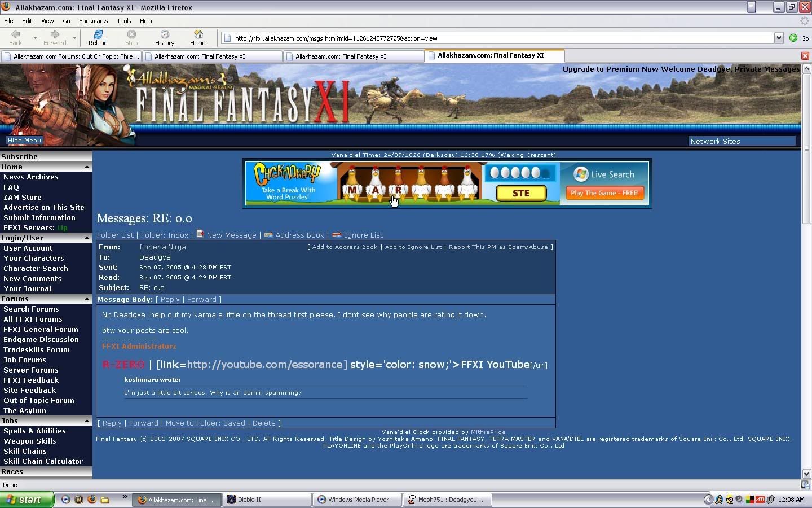Open the Network Sites dropdown
The width and height of the screenshot is (812, 508).
click(742, 141)
